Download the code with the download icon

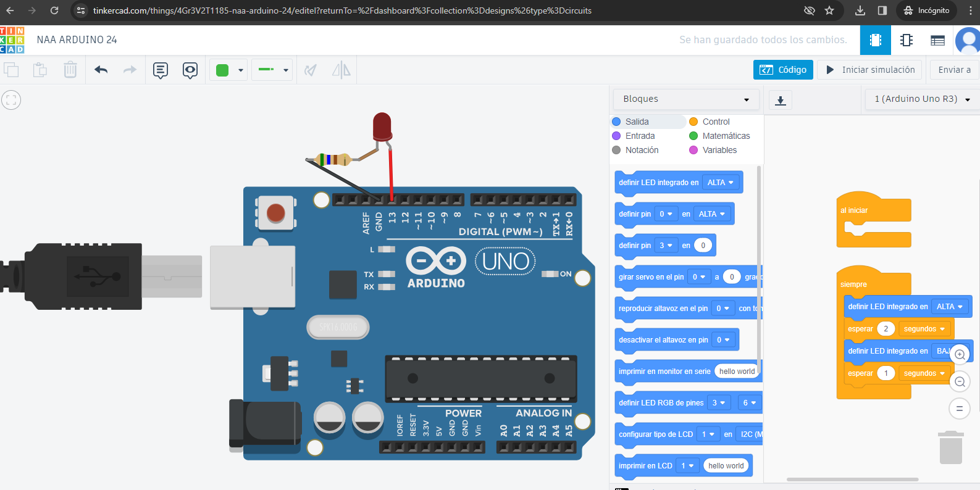(781, 100)
